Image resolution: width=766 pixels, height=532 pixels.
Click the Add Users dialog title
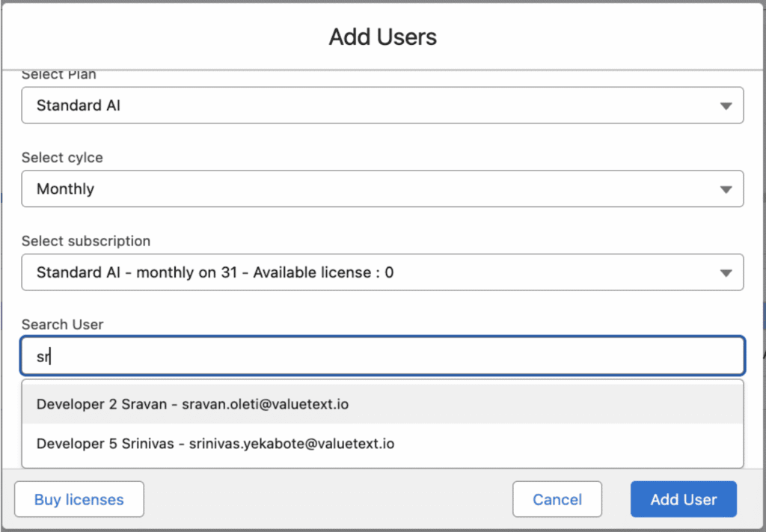tap(382, 37)
